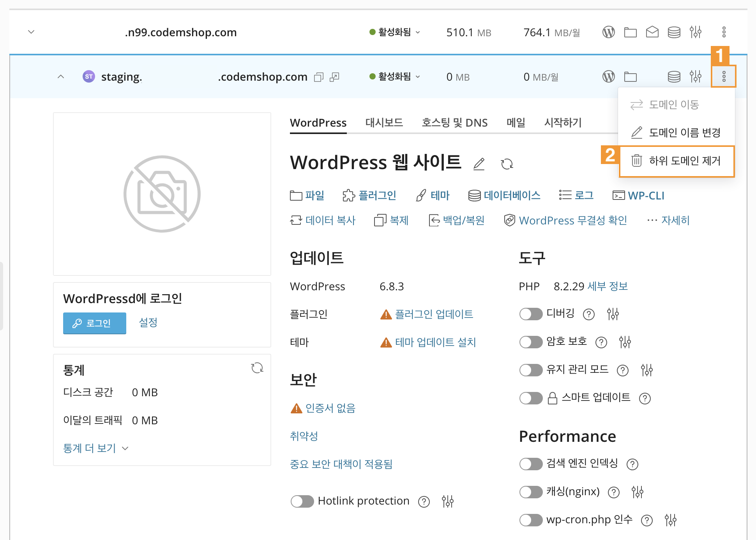Toggle the 디버깅 switch

coord(531,314)
